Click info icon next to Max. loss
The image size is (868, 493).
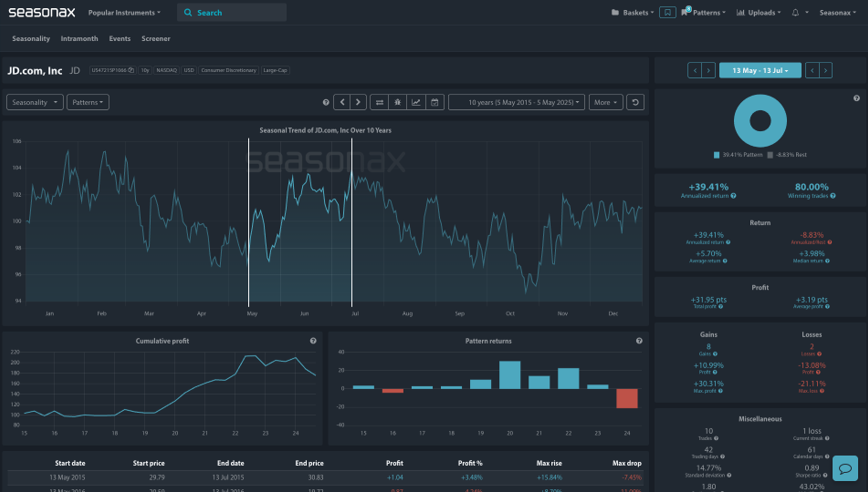[822, 391]
